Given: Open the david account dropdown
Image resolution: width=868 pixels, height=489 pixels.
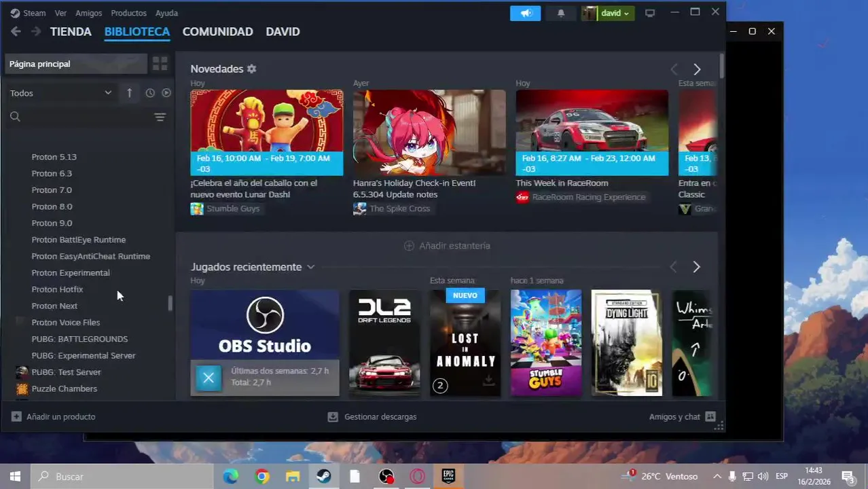Looking at the screenshot, I should (608, 13).
